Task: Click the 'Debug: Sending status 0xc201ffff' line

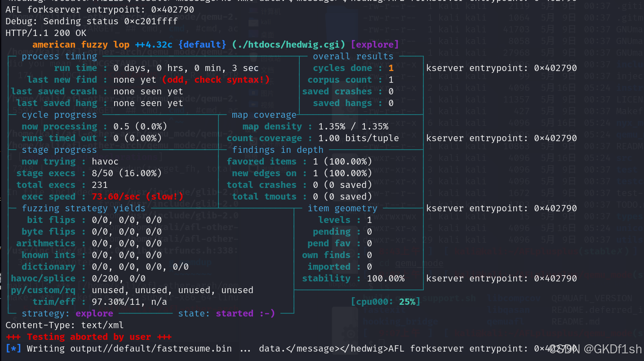Action: point(91,21)
